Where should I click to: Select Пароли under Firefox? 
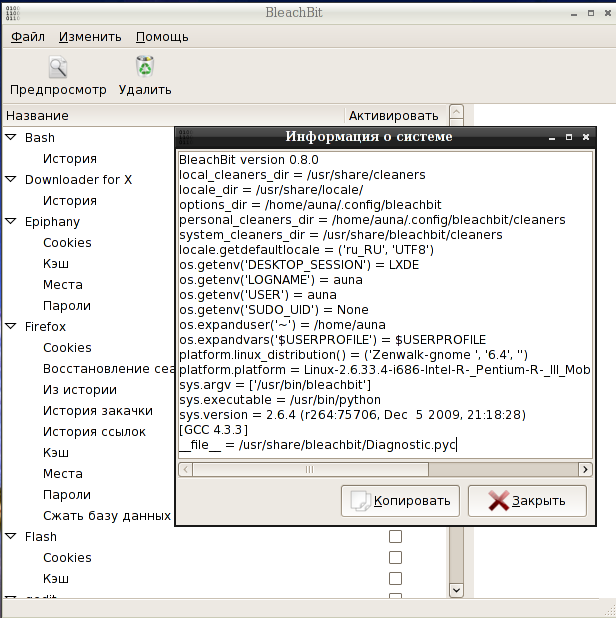point(67,495)
